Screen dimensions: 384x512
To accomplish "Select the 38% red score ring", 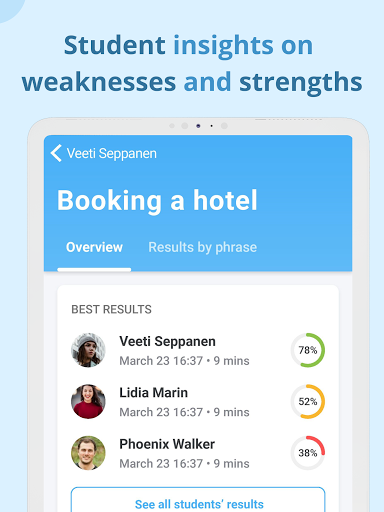I will coord(308,453).
